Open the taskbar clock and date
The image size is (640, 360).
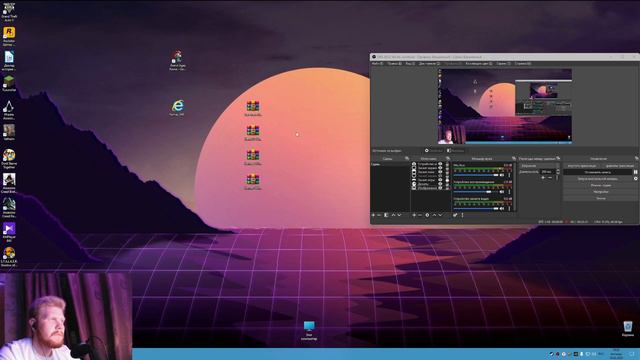(616, 353)
